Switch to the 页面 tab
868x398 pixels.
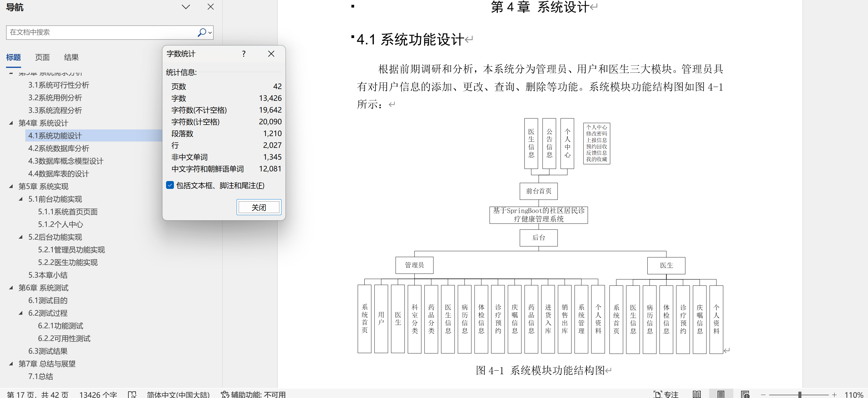42,57
